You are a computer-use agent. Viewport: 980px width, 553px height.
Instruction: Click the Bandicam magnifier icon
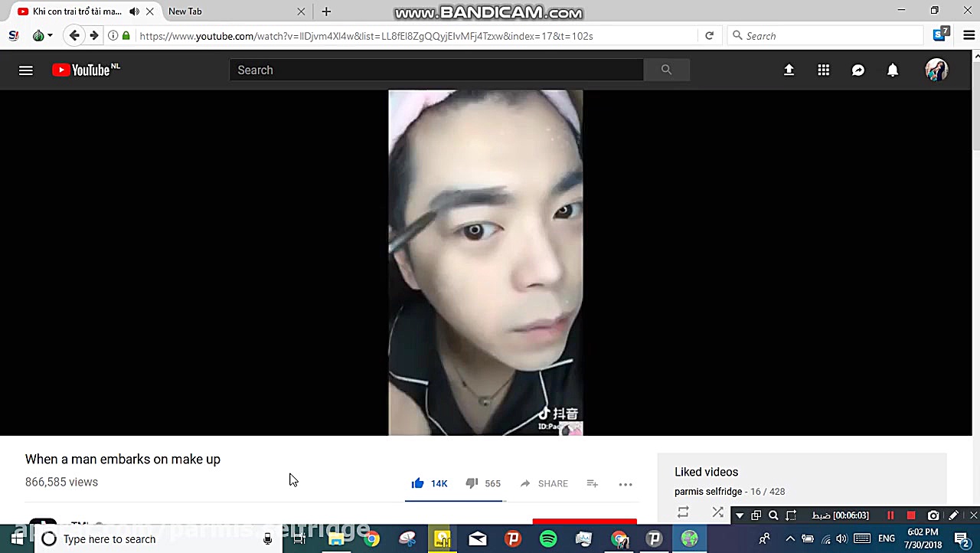(x=773, y=515)
